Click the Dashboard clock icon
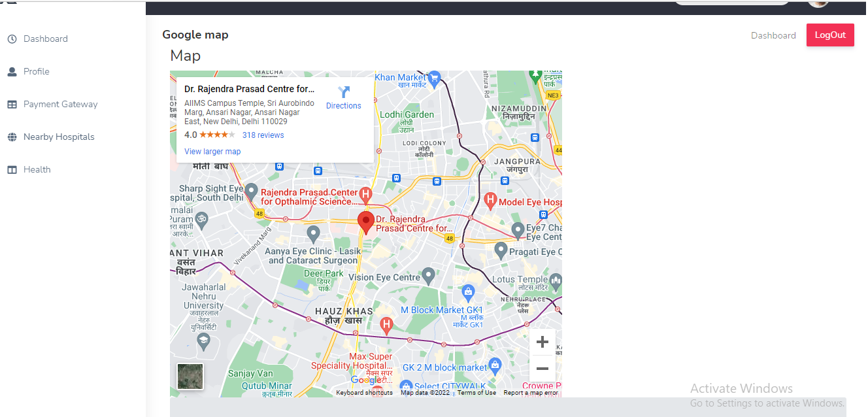868x417 pixels. pos(12,39)
